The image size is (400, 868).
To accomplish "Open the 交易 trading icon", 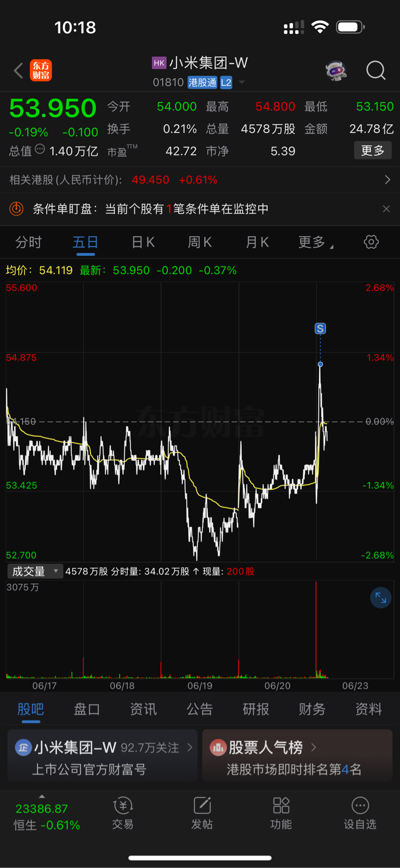I will (x=123, y=806).
